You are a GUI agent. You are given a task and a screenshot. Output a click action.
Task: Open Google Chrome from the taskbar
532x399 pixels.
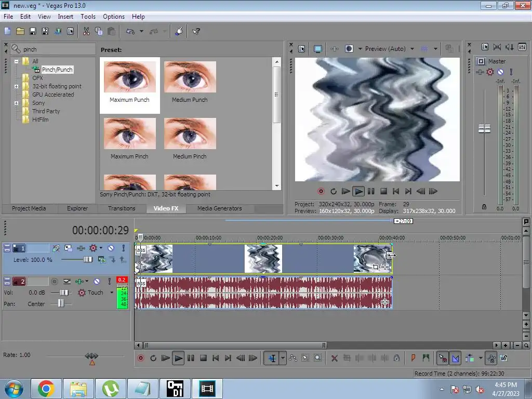(x=46, y=388)
